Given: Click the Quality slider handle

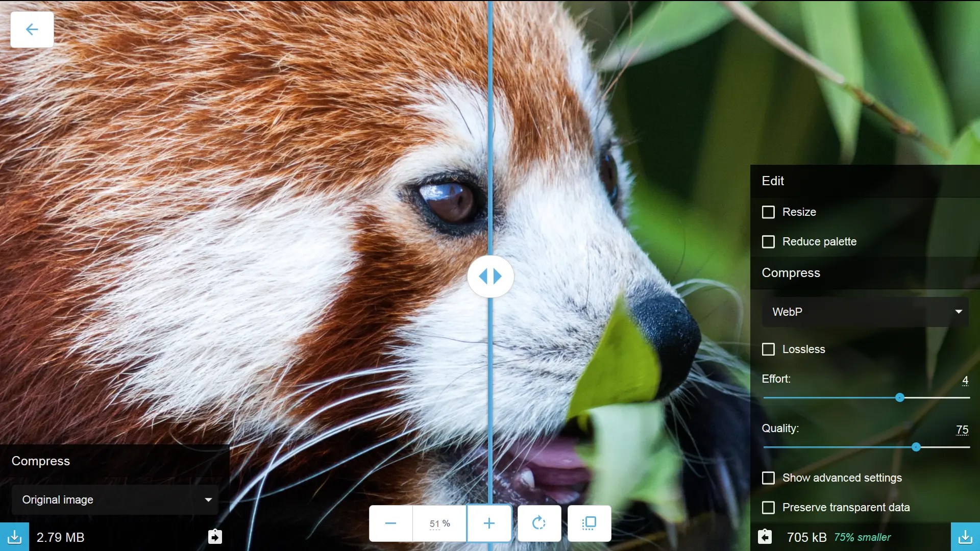Looking at the screenshot, I should point(916,447).
